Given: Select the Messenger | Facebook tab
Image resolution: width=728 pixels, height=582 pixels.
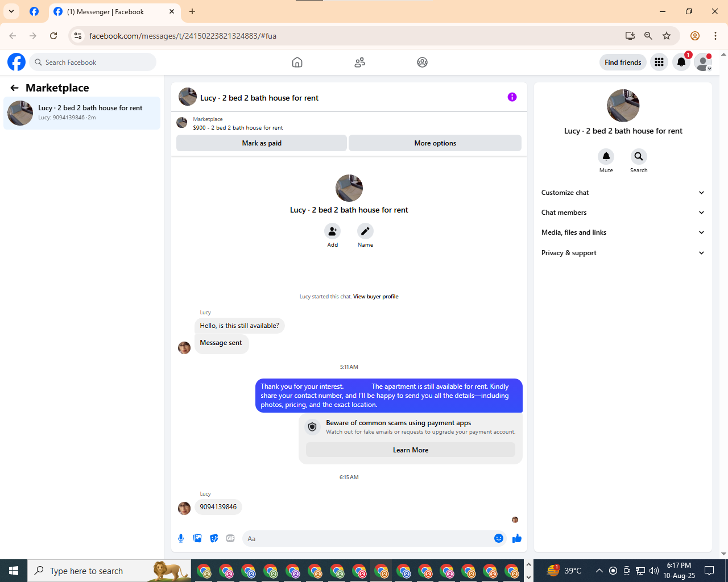Looking at the screenshot, I should (115, 11).
